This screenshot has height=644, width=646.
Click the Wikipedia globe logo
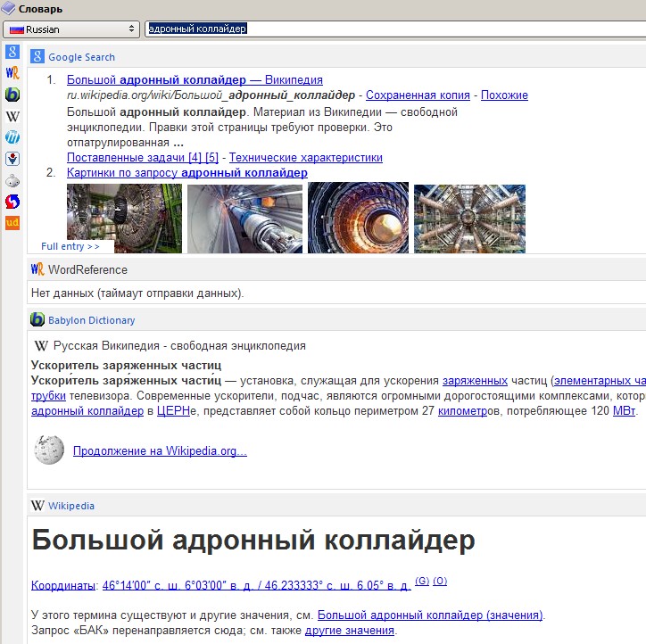(x=49, y=450)
